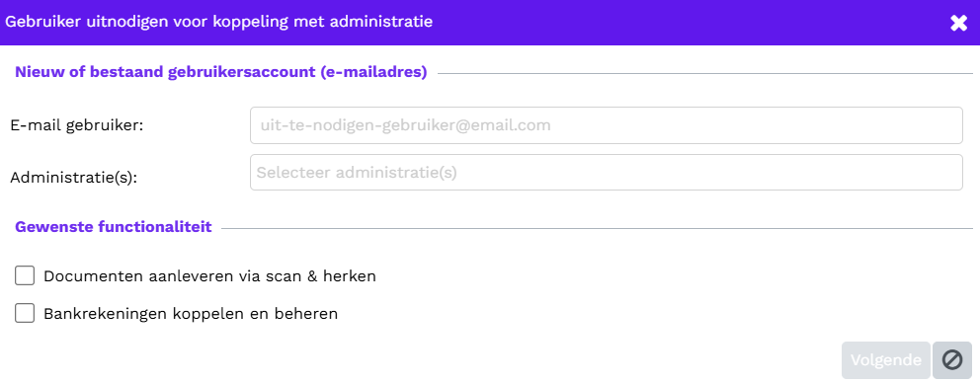Image resolution: width=980 pixels, height=384 pixels.
Task: Click the circle-slash cancel icon
Action: [952, 360]
